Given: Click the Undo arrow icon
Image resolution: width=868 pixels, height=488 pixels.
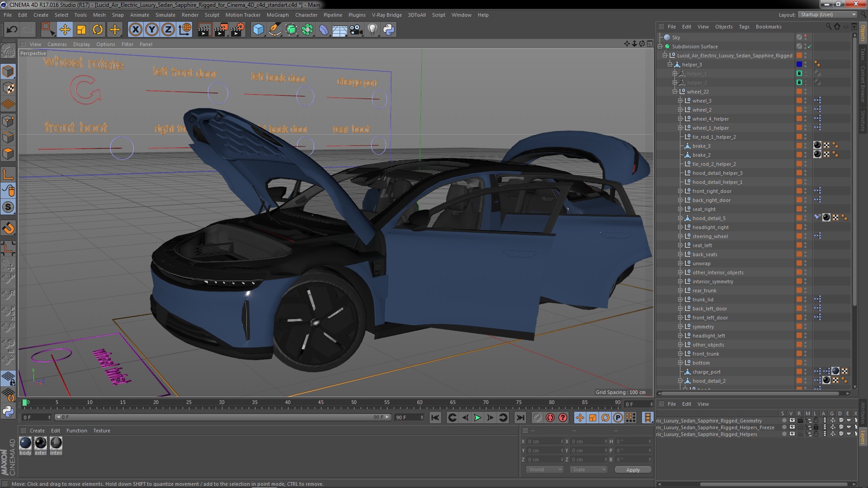Looking at the screenshot, I should point(12,30).
